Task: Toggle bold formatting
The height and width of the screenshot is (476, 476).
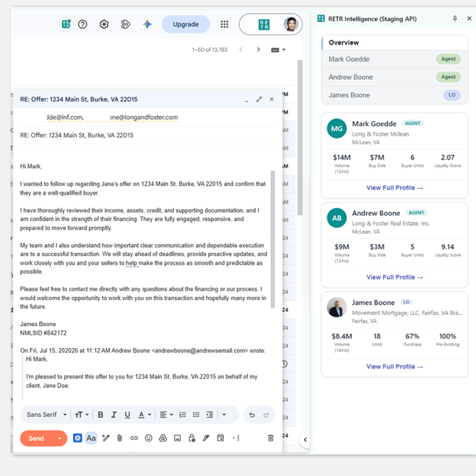Action: (x=100, y=415)
